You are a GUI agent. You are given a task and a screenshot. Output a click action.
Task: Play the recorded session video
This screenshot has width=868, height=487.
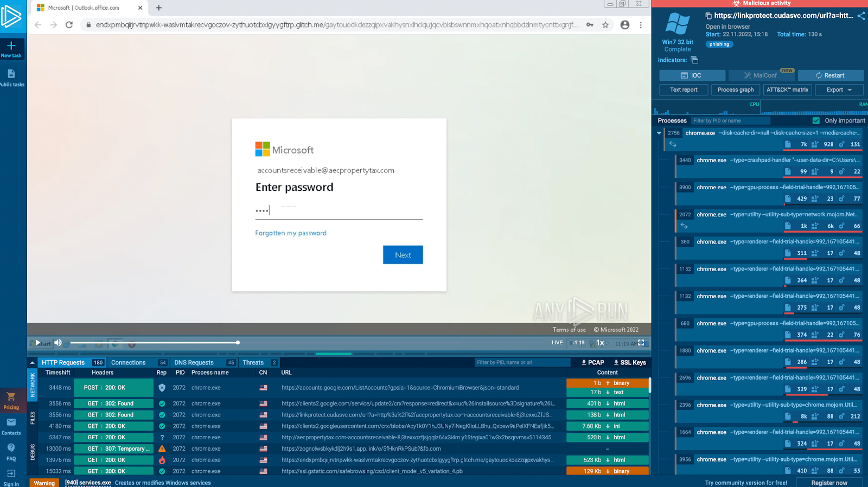tap(38, 343)
